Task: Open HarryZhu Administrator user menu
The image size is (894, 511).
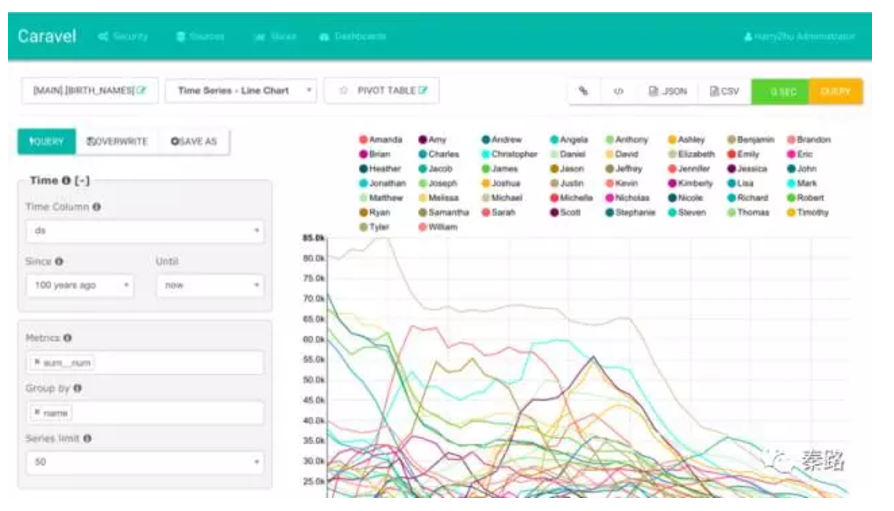Action: coord(799,36)
